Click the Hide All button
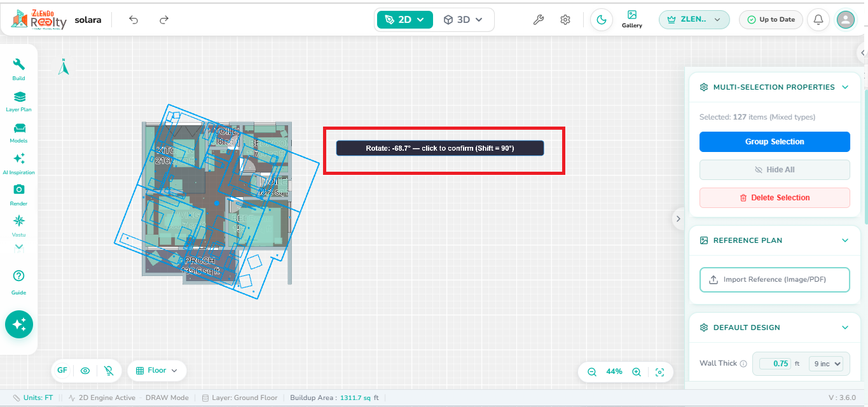Image resolution: width=868 pixels, height=407 pixels. 775,170
